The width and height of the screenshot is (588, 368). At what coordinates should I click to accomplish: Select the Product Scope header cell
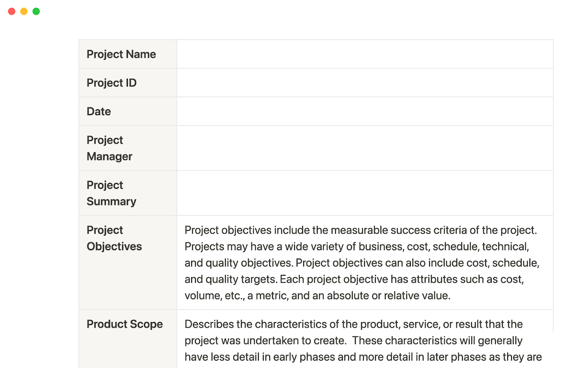pyautogui.click(x=125, y=324)
